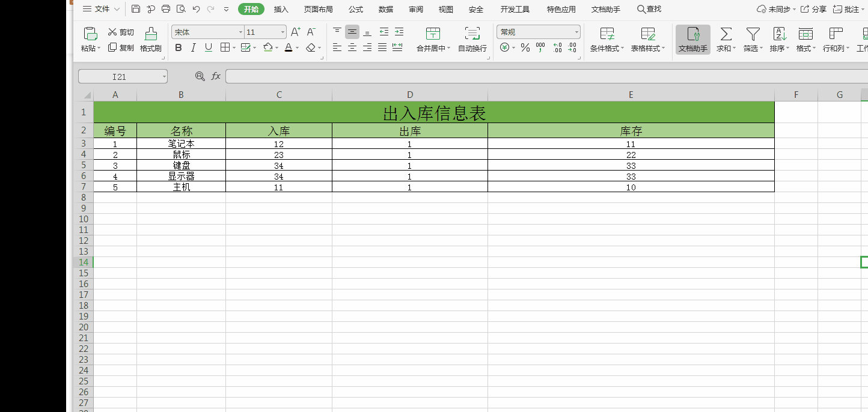Click the Merge and Center (合并居中) icon

[433, 34]
